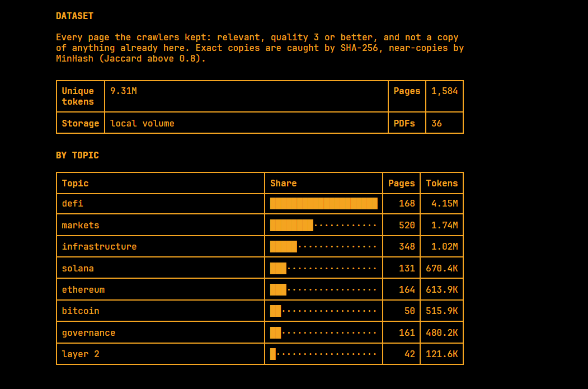Select the bitcoin topic row label
The width and height of the screenshot is (588, 389).
pyautogui.click(x=80, y=311)
